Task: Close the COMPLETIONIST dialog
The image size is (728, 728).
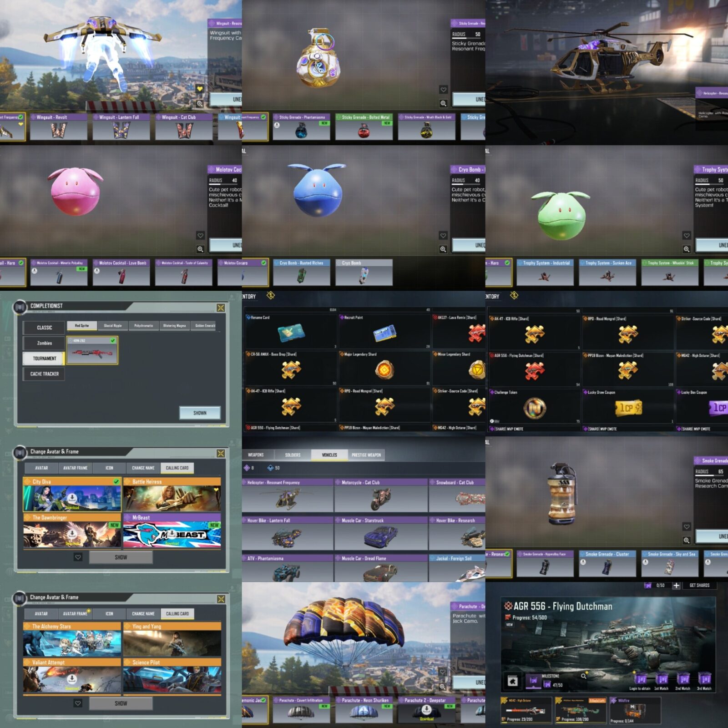Action: (221, 308)
